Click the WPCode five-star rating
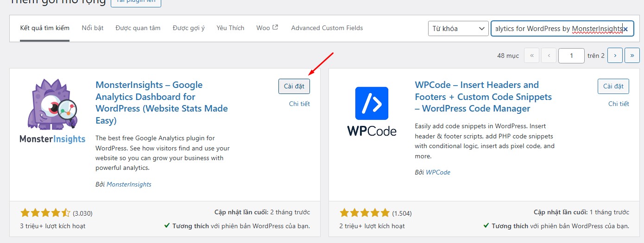644x243 pixels. [365, 213]
